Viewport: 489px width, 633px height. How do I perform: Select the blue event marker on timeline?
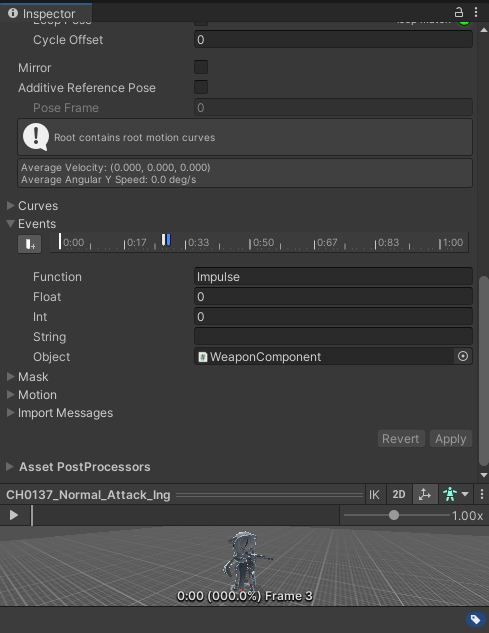tap(166, 240)
